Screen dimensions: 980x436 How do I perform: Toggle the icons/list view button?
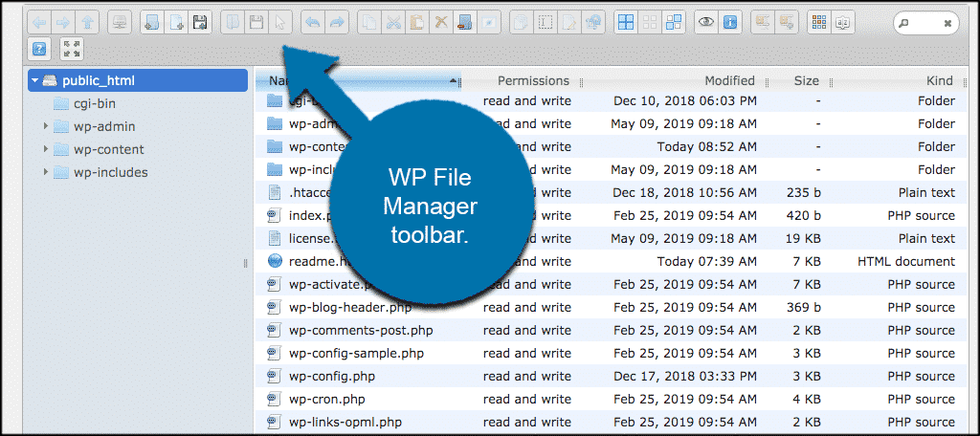(819, 23)
